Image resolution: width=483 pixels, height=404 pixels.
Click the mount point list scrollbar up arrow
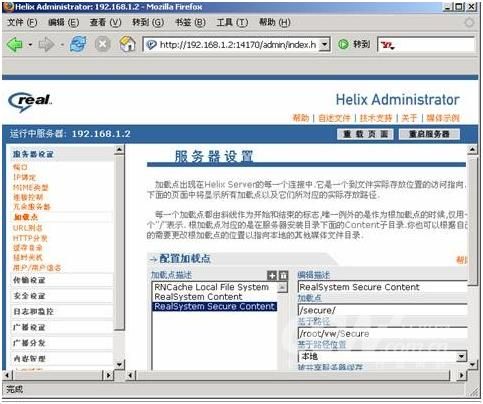pyautogui.click(x=282, y=287)
